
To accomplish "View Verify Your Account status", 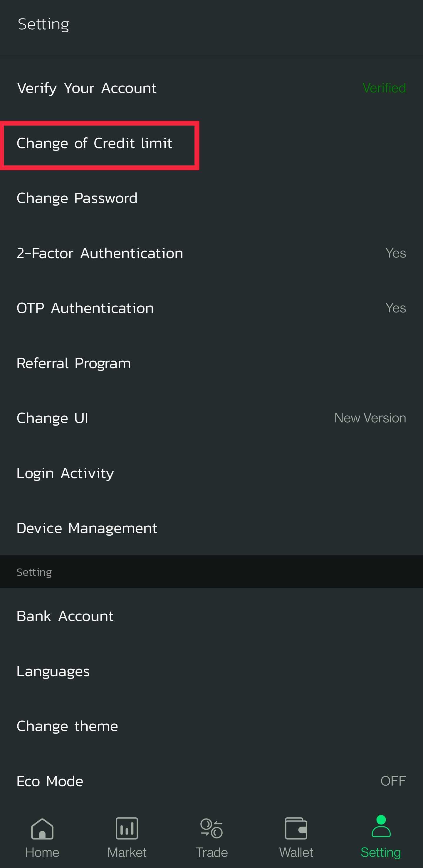I will pos(211,88).
